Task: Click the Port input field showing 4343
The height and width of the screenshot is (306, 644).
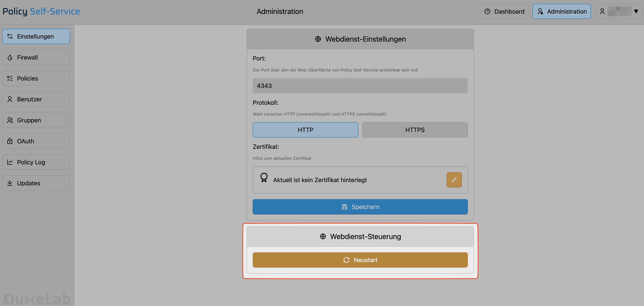Action: pos(360,86)
